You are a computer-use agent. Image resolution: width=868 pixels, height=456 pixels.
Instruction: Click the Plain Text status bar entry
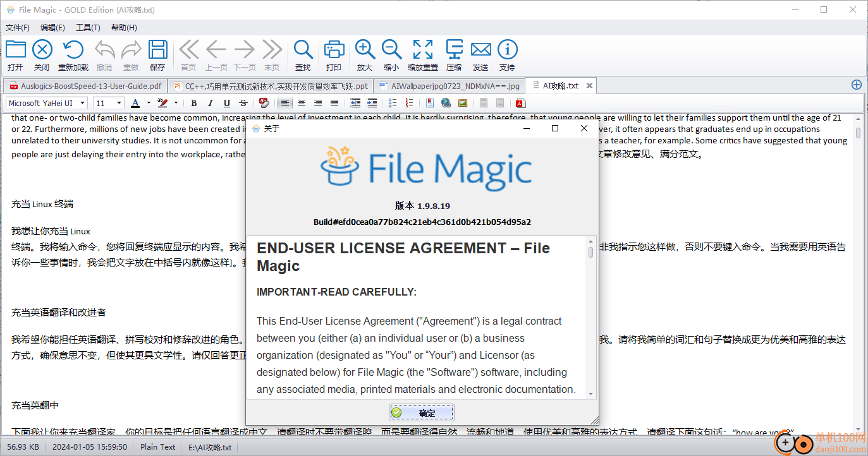[157, 447]
